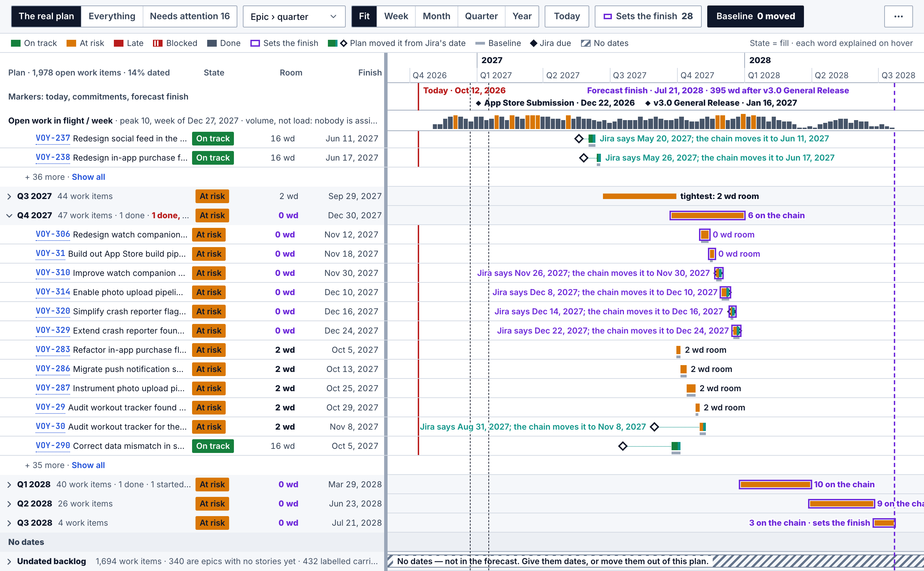Viewport: 924px width, 571px height.
Task: Toggle the Baseline 0 moved button
Action: pos(755,16)
